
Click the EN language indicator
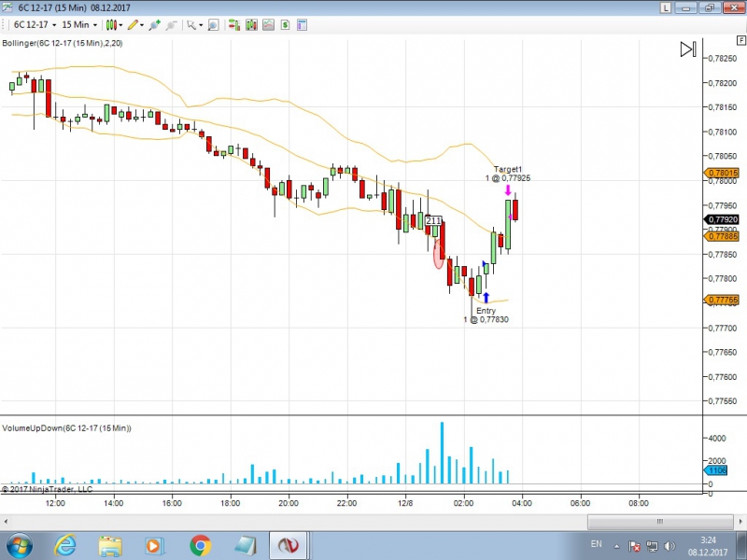coord(596,544)
